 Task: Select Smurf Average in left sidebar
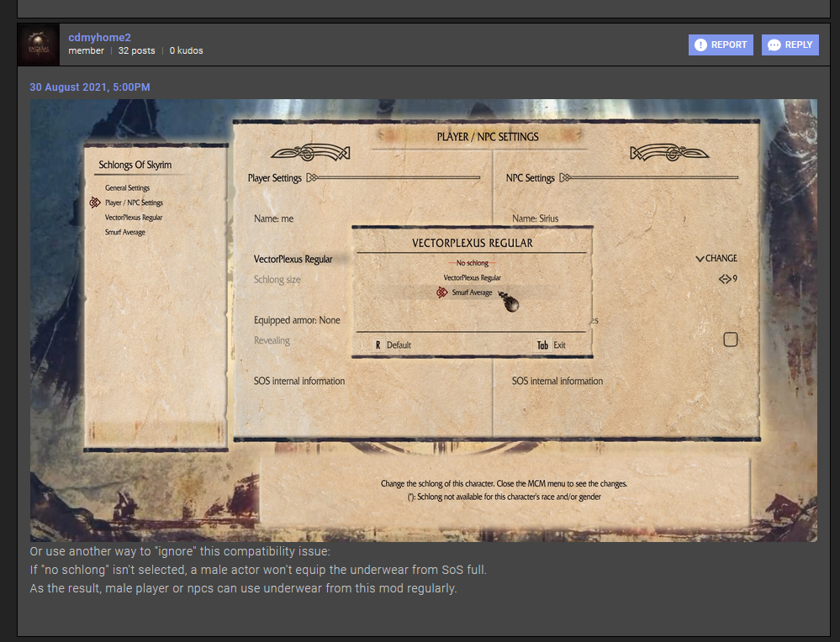click(124, 233)
